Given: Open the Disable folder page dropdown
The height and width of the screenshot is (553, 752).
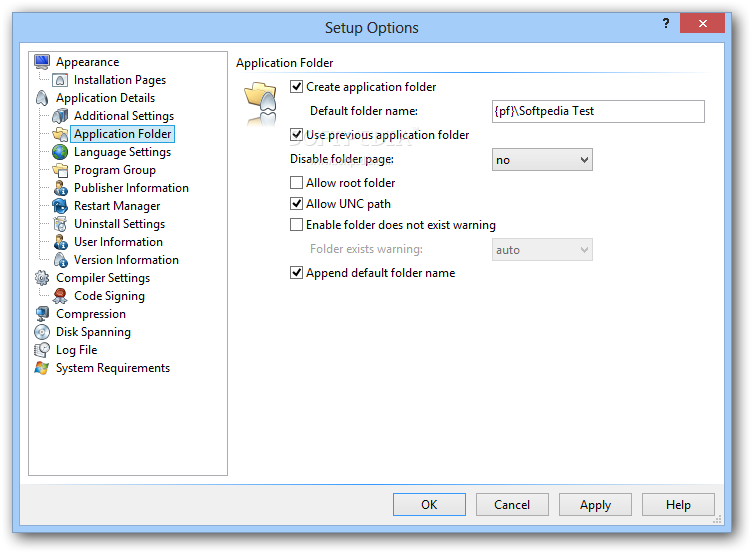Looking at the screenshot, I should [542, 160].
